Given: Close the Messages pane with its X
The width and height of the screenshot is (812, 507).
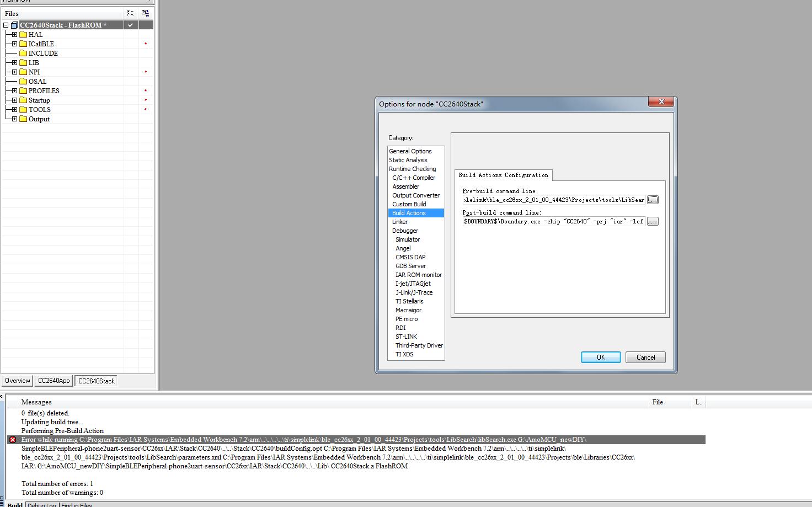Looking at the screenshot, I should pos(2,397).
